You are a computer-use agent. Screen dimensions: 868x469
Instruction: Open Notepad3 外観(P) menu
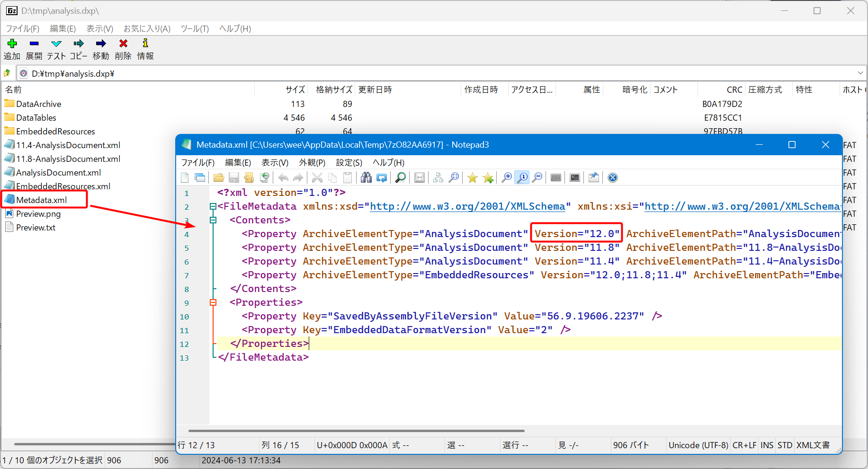(312, 163)
